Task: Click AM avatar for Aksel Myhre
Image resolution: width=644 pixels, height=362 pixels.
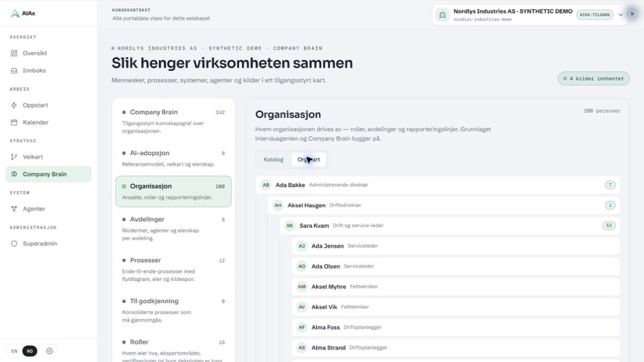Action: (x=302, y=287)
